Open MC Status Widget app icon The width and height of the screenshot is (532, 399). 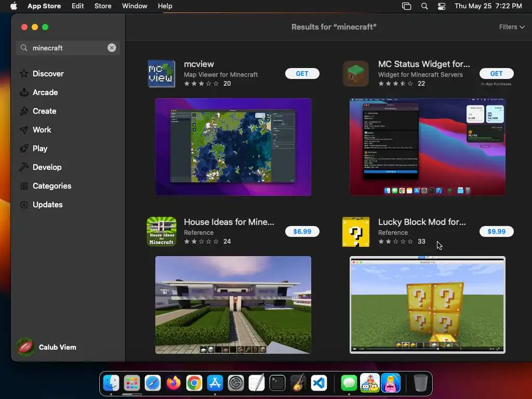[x=355, y=74]
